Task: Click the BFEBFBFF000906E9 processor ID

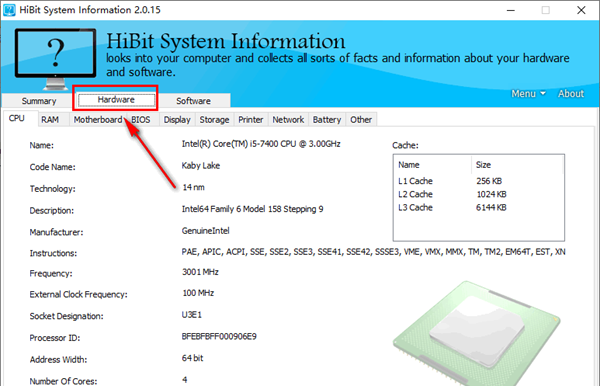Action: coord(219,337)
